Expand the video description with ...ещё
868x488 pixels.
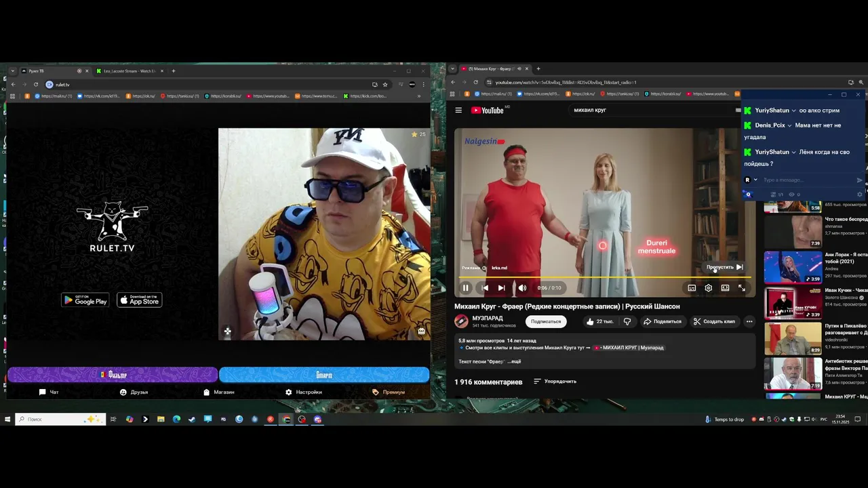515,361
